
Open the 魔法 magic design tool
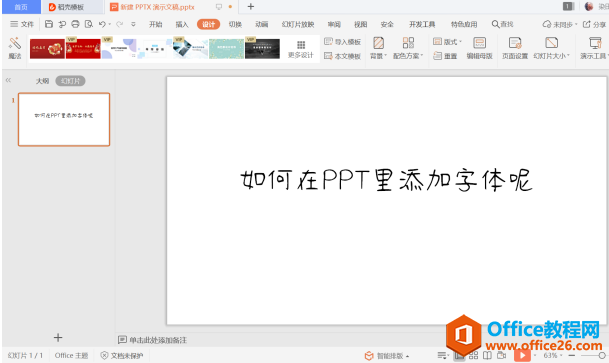point(15,48)
